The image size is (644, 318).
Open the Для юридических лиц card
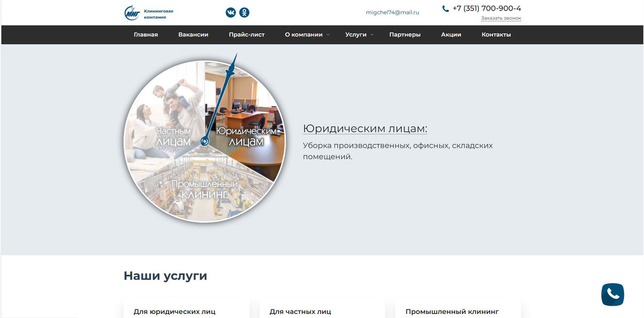186,308
